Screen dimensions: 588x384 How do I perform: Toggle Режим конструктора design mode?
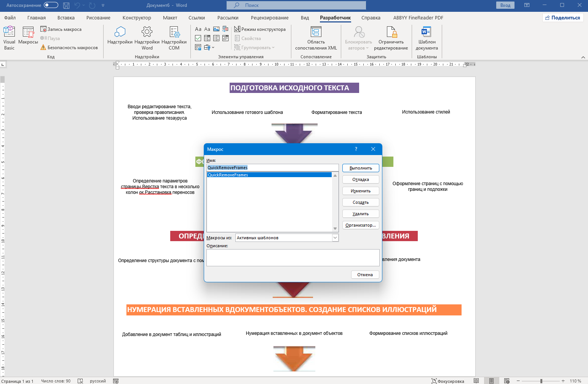pyautogui.click(x=260, y=29)
